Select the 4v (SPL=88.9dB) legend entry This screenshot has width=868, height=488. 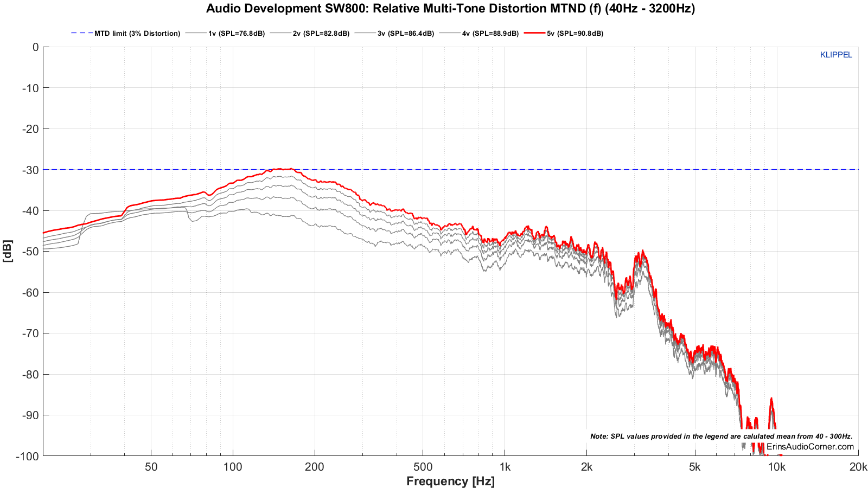coord(479,33)
